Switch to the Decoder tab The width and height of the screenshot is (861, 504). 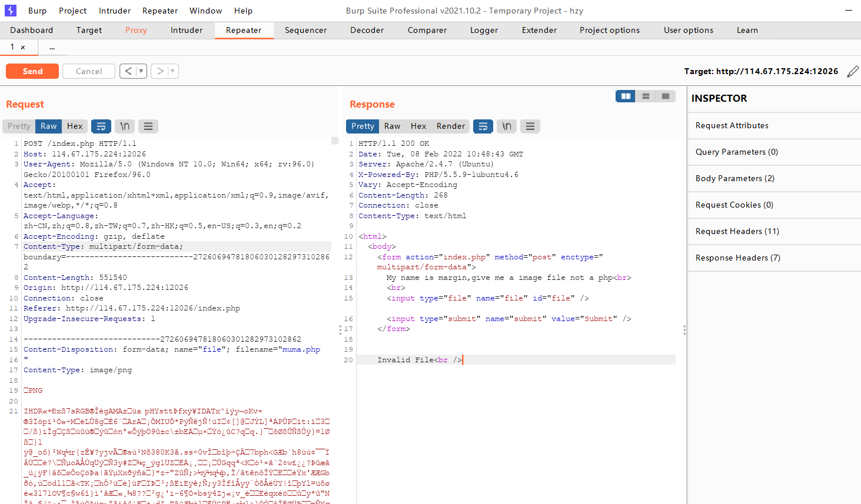[x=367, y=30]
